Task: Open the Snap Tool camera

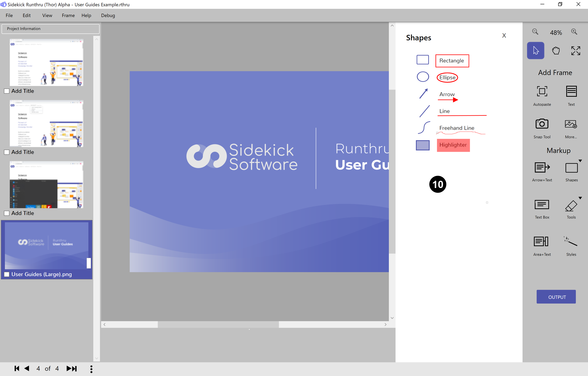Action: click(x=542, y=128)
